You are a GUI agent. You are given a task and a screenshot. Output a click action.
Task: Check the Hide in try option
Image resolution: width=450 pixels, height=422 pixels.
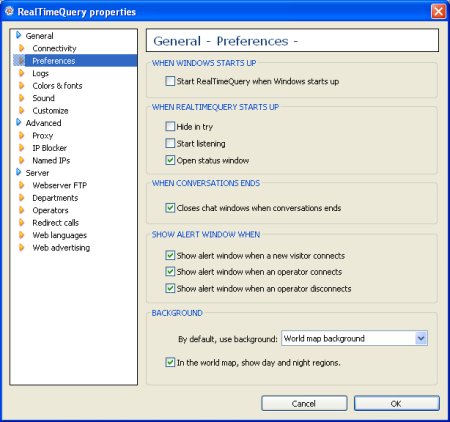coord(170,126)
